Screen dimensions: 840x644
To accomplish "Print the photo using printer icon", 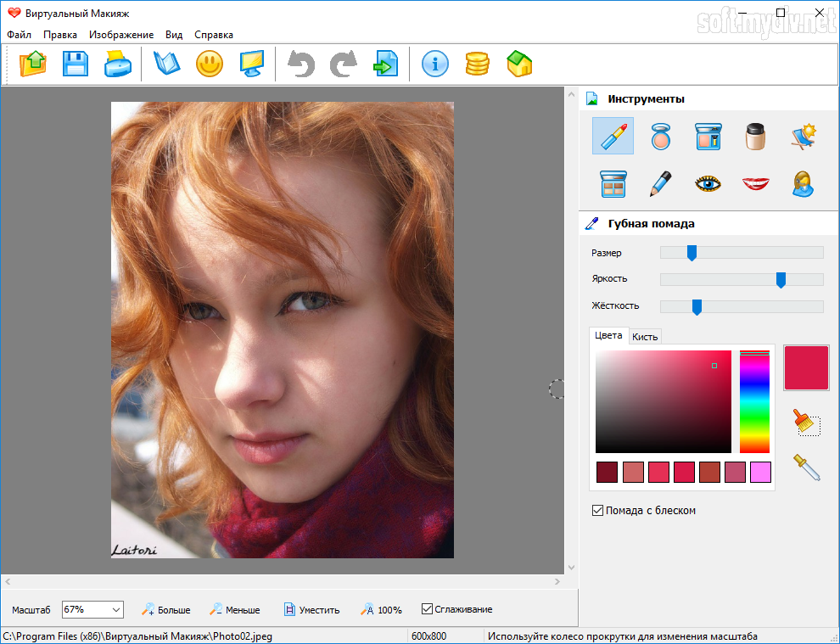I will (x=118, y=64).
